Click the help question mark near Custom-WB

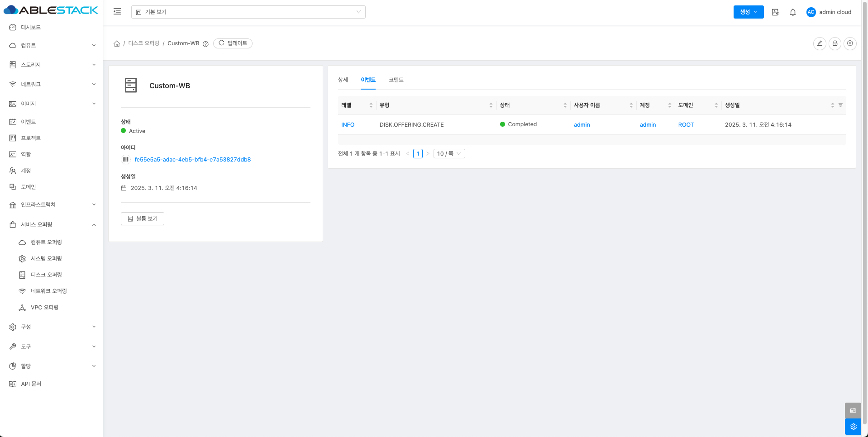pos(205,44)
